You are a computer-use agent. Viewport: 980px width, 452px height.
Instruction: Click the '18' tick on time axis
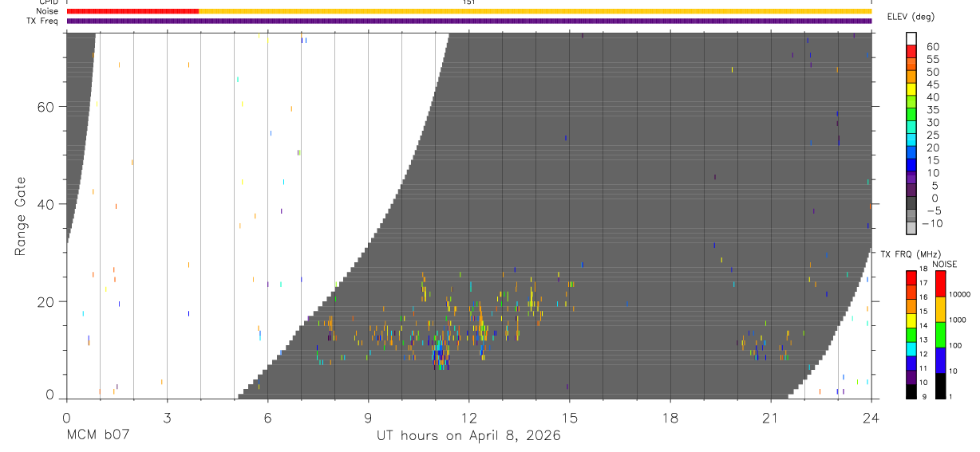pyautogui.click(x=670, y=417)
